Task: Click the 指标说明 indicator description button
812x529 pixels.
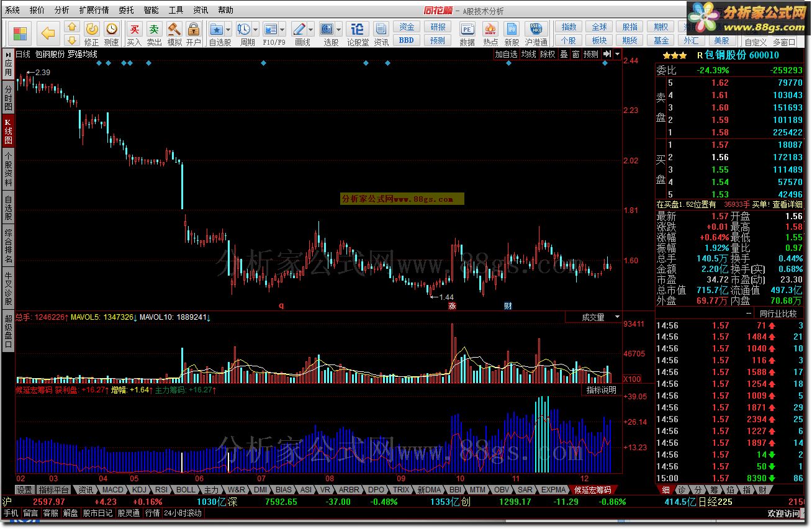Action: click(x=602, y=390)
